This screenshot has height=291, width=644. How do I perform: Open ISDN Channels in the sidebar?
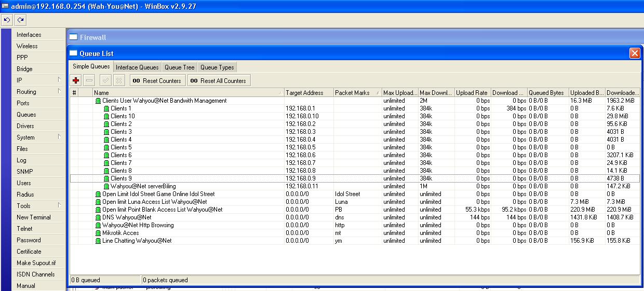pyautogui.click(x=39, y=274)
